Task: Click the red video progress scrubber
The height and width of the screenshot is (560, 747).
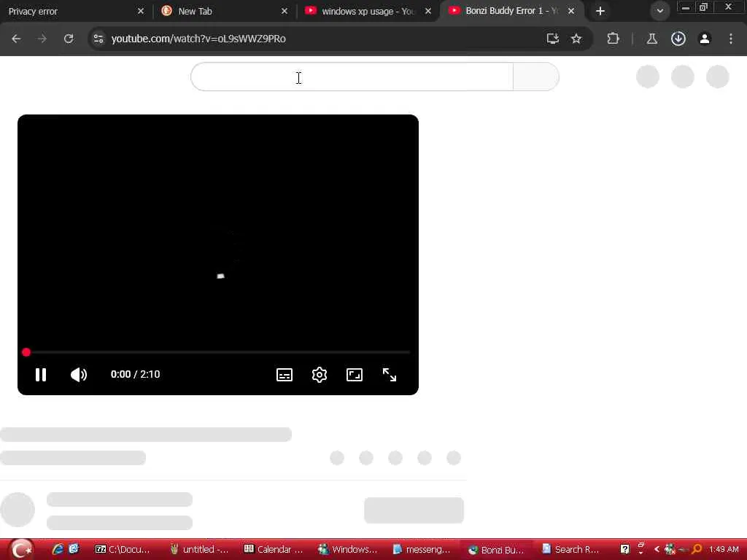Action: click(26, 352)
